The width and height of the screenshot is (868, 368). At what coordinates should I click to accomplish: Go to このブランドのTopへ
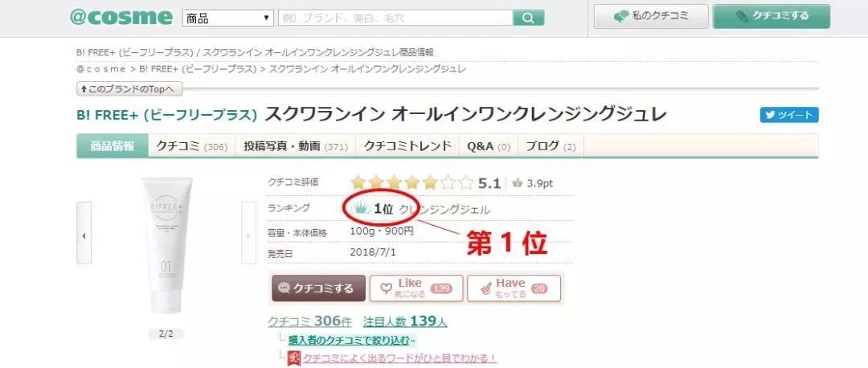(129, 88)
